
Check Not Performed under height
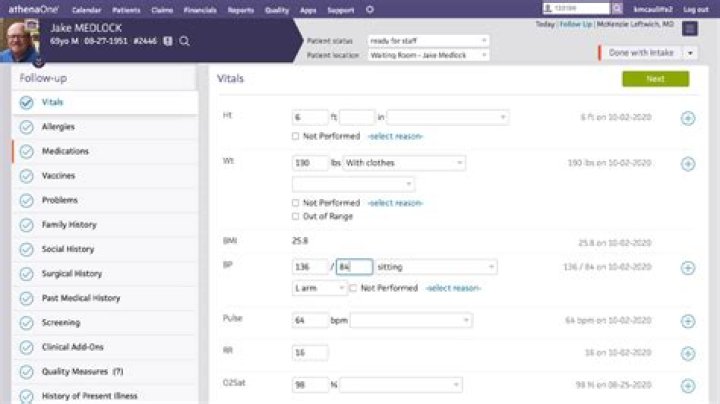296,136
